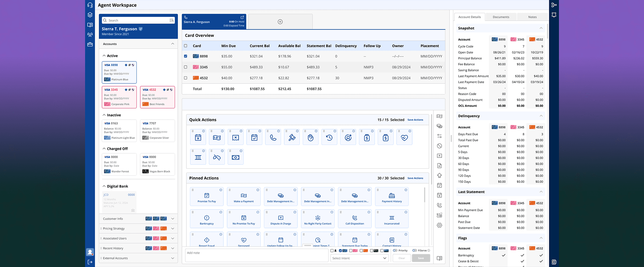Open the settings gear in action strip
Image resolution: width=644 pixels, height=267 pixels.
click(439, 225)
